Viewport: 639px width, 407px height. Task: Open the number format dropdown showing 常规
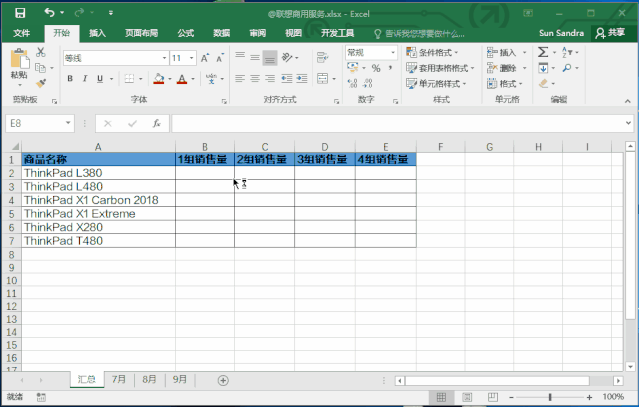393,53
